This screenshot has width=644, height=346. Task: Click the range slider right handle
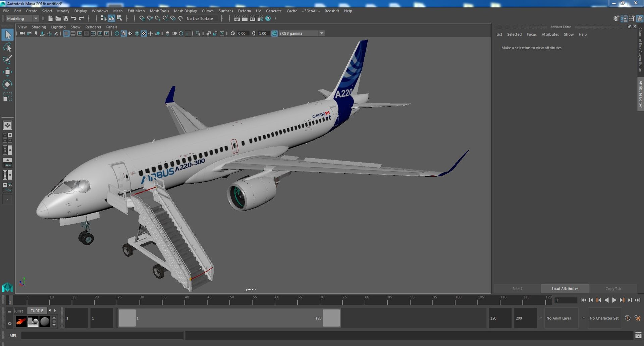[331, 318]
